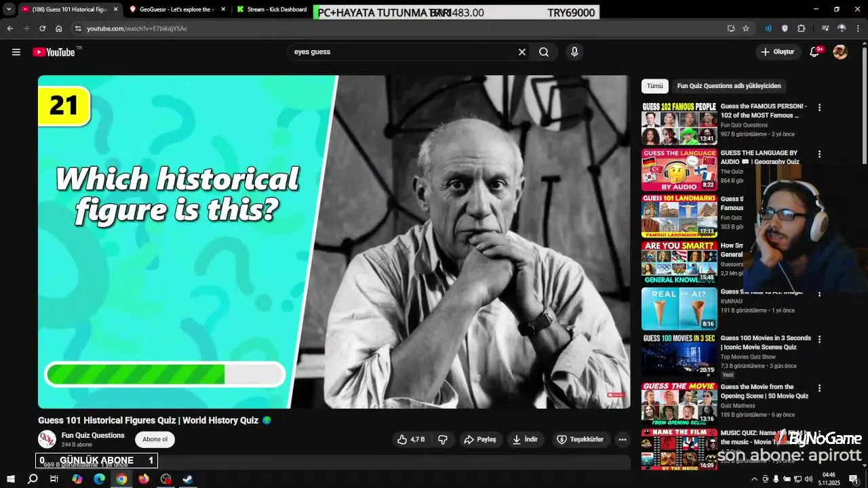
Task: Click the Teşekkürler thanks button
Action: tap(580, 439)
